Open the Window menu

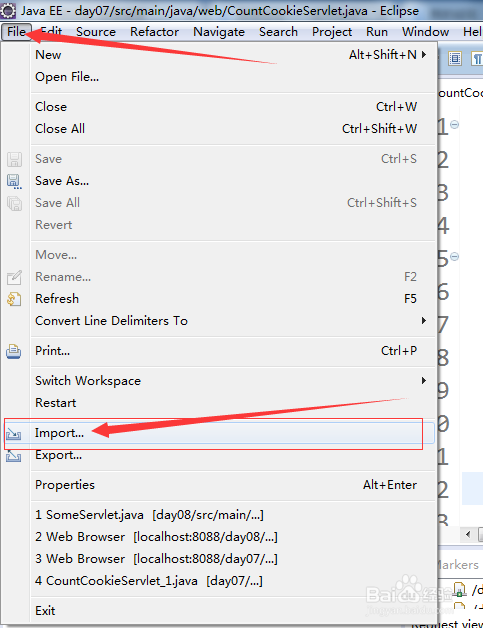(425, 32)
